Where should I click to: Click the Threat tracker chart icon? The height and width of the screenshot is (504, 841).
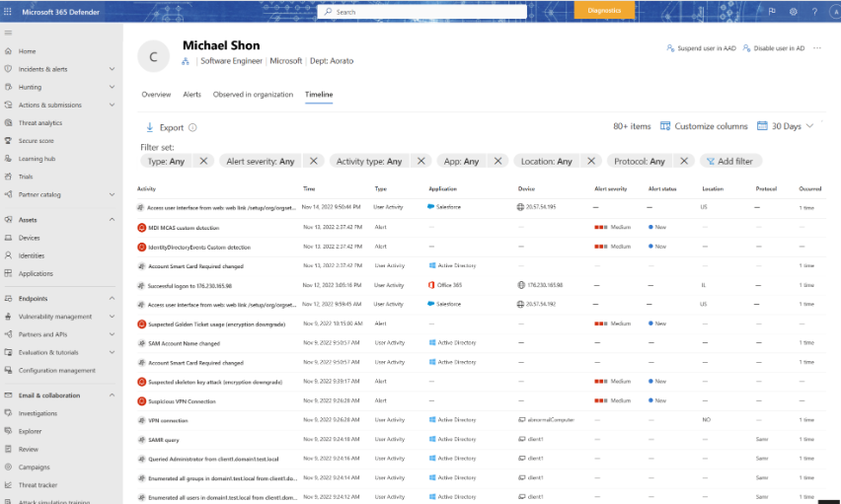tap(8, 484)
